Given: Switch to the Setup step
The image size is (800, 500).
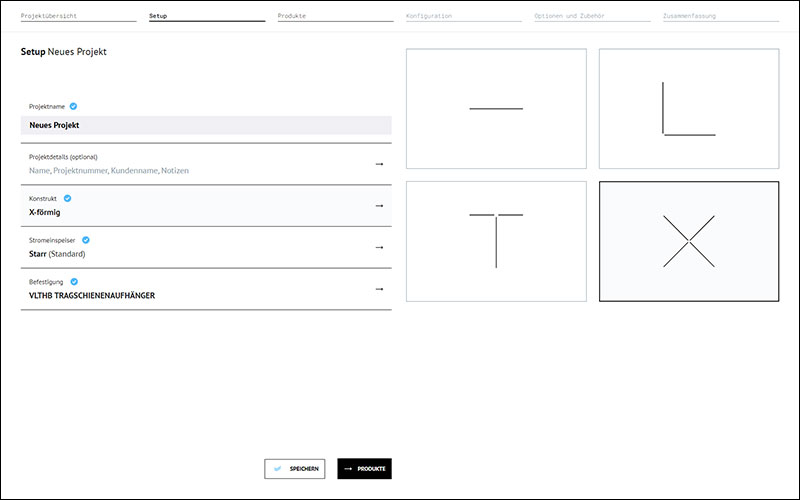Looking at the screenshot, I should coord(207,16).
